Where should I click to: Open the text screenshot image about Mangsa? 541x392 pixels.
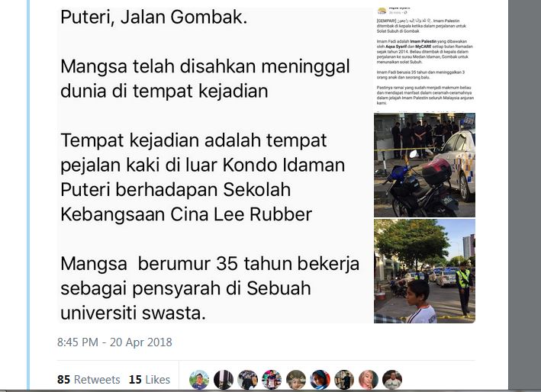(x=214, y=165)
